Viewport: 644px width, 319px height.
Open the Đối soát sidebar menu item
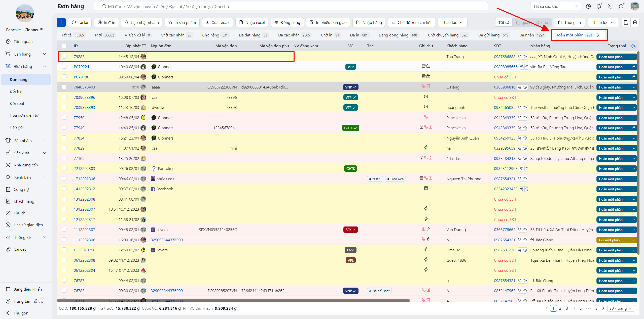(17, 103)
